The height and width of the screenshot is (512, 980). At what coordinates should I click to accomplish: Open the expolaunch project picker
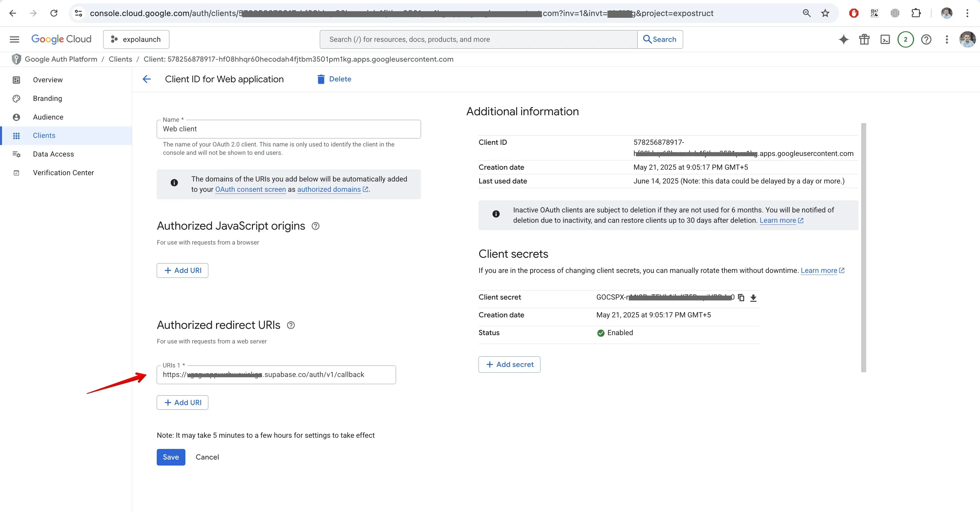[x=136, y=39]
